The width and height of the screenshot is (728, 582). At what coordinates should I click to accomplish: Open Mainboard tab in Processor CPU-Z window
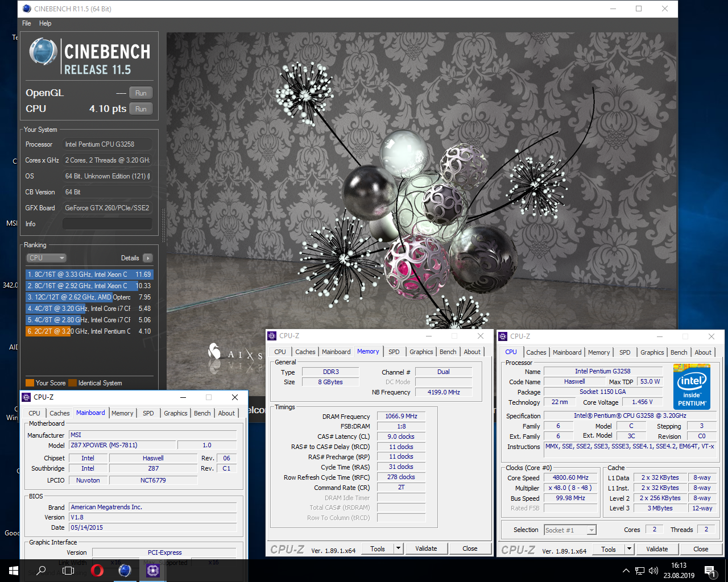(x=567, y=352)
